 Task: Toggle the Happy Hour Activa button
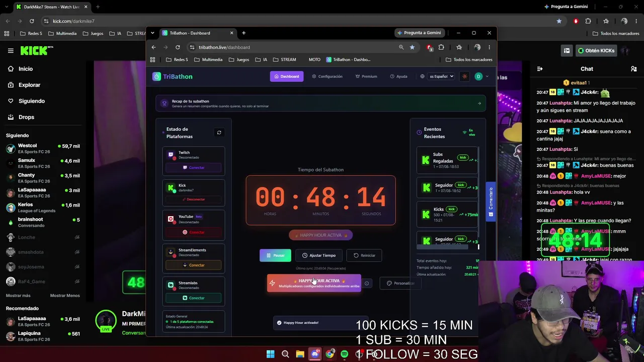pos(314,283)
